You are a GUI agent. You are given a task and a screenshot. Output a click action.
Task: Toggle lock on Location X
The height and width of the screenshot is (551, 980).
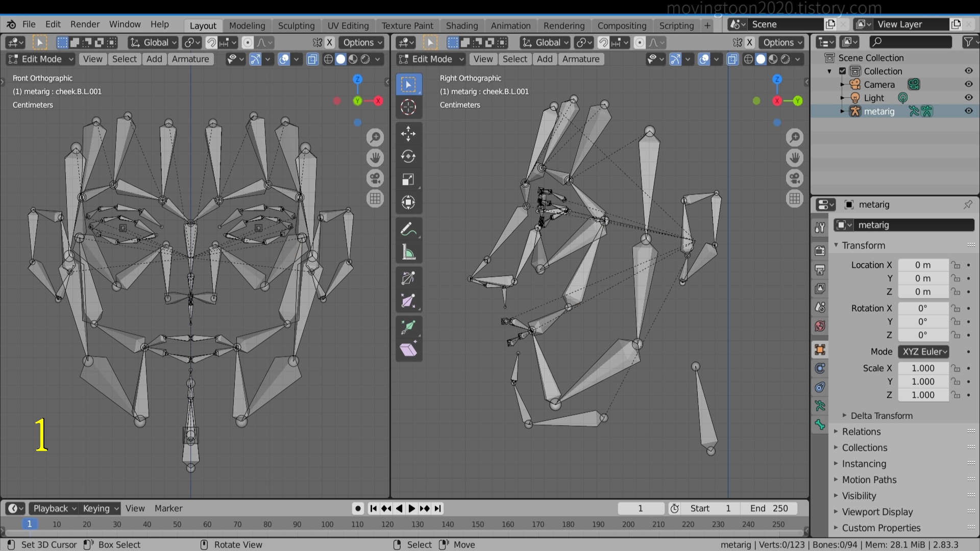[955, 265]
